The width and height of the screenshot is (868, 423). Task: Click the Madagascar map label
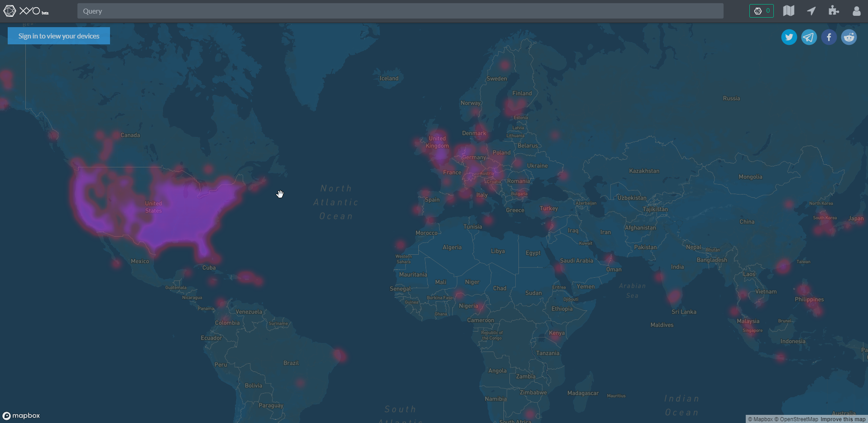(583, 393)
